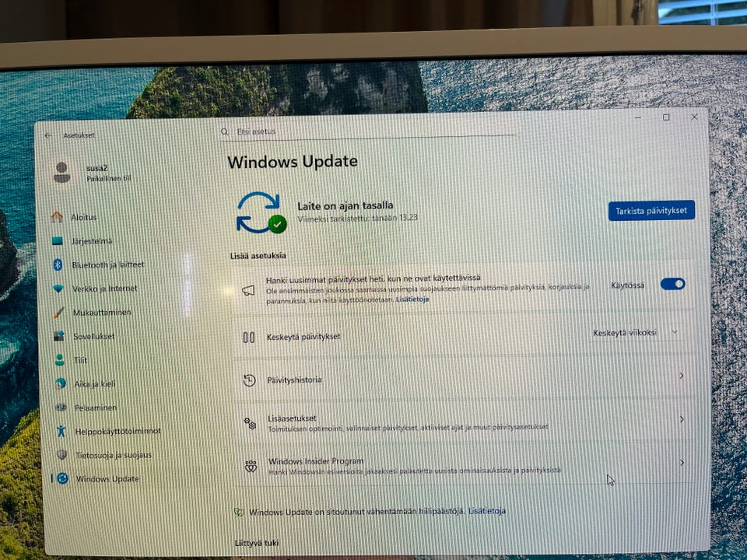The width and height of the screenshot is (747, 560).
Task: Click the Keskeytä päivitykset label
Action: [x=303, y=337]
